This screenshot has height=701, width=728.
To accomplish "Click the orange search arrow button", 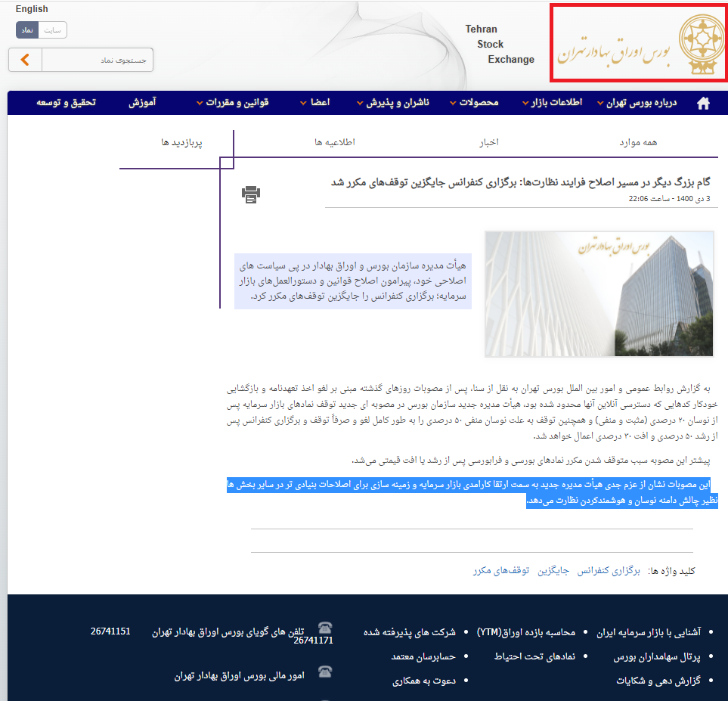I will coord(25,60).
